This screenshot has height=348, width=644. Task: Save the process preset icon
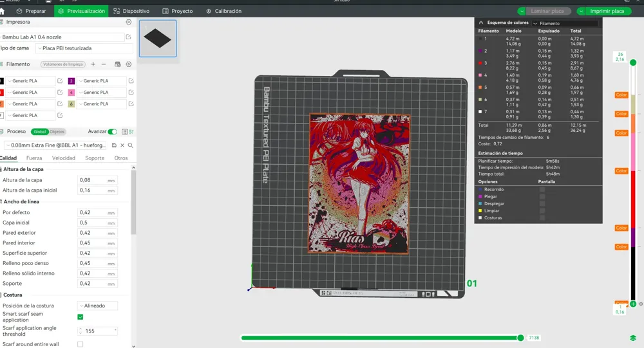[114, 145]
